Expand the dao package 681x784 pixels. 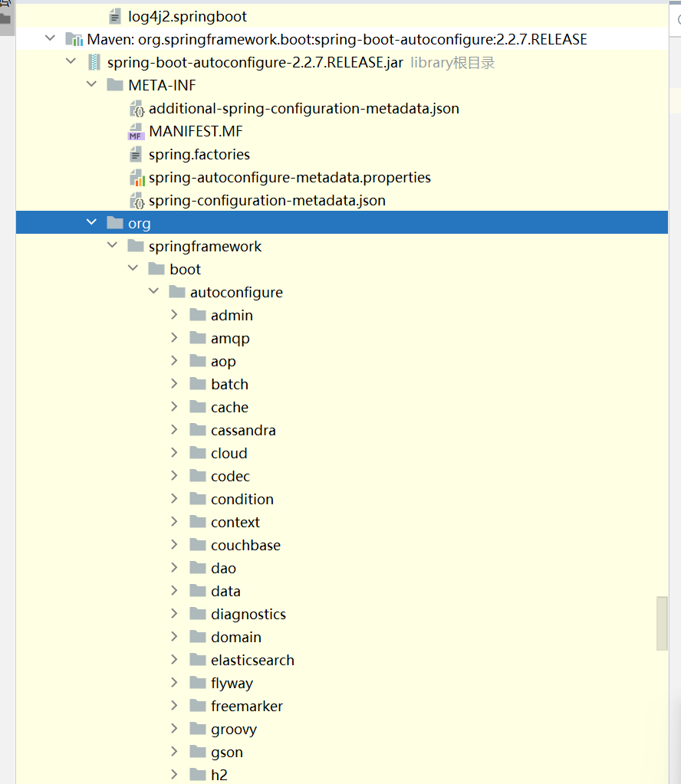coord(174,568)
